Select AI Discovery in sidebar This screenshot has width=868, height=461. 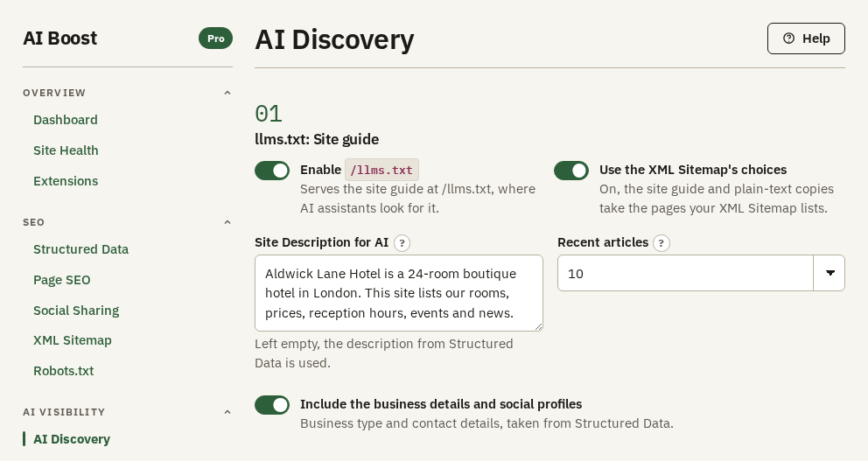pyautogui.click(x=72, y=439)
